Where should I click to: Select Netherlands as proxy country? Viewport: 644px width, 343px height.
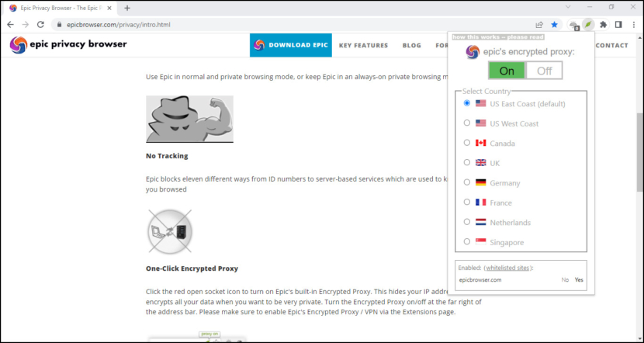(x=466, y=221)
